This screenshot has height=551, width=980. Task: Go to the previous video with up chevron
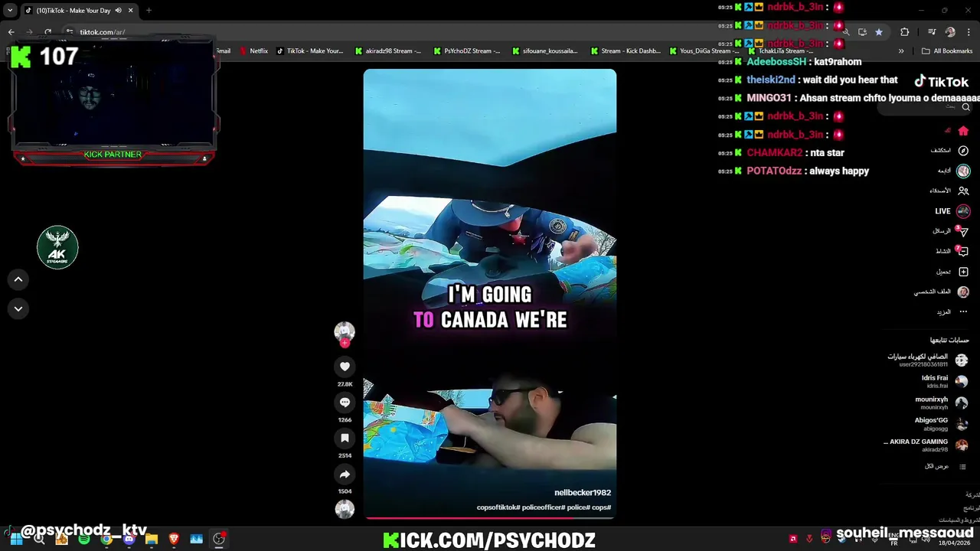(x=18, y=279)
